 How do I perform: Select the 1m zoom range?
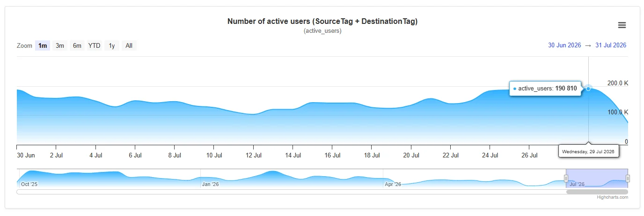coord(43,45)
